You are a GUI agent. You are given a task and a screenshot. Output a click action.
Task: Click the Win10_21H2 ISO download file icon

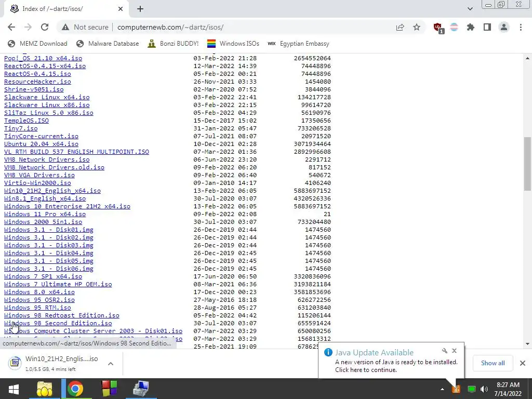tap(15, 363)
